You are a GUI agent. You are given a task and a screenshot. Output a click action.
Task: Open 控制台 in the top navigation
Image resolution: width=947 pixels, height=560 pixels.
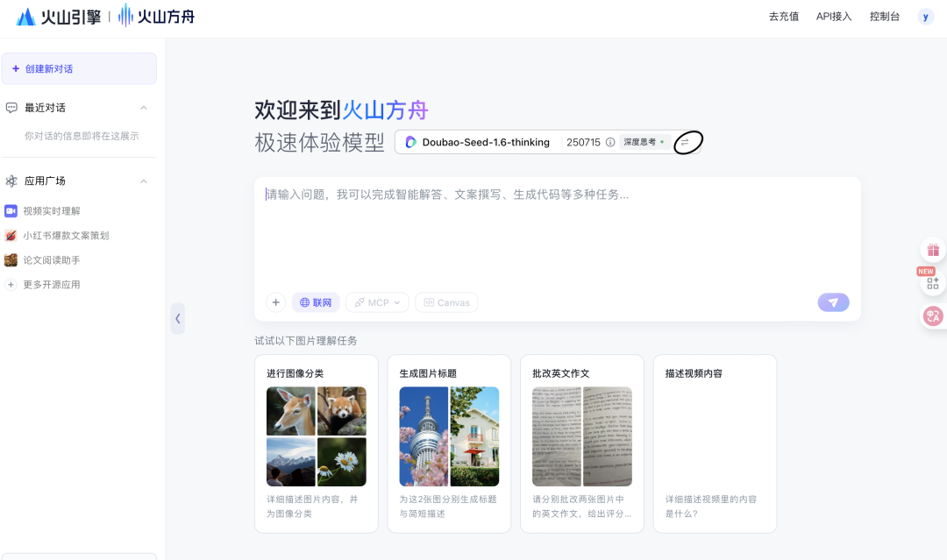885,16
